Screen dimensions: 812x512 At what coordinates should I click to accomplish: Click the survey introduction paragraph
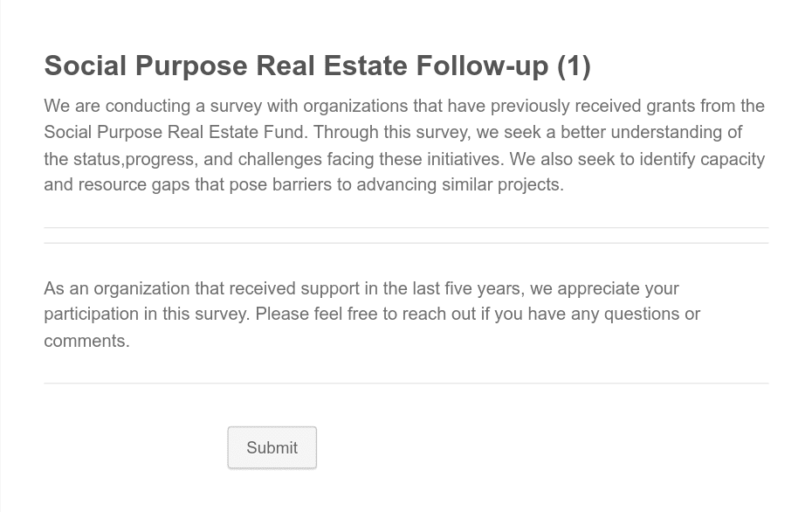[x=404, y=145]
